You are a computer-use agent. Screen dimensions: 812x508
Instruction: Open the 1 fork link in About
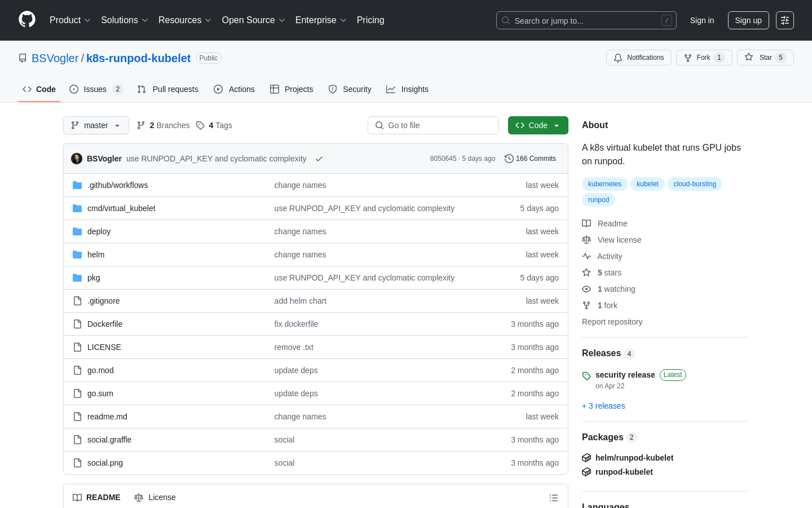click(x=600, y=305)
